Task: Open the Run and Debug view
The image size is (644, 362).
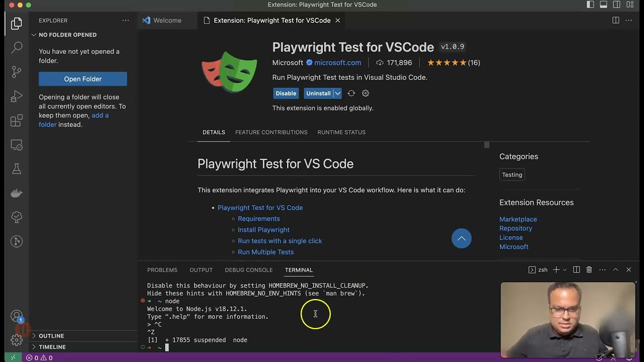Action: [x=17, y=96]
